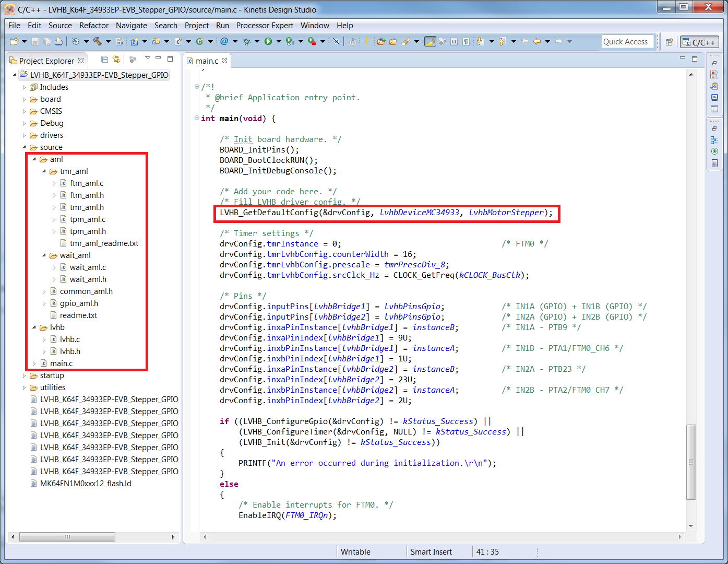Click the Print icon in toolbar
The image size is (728, 564).
(x=58, y=41)
